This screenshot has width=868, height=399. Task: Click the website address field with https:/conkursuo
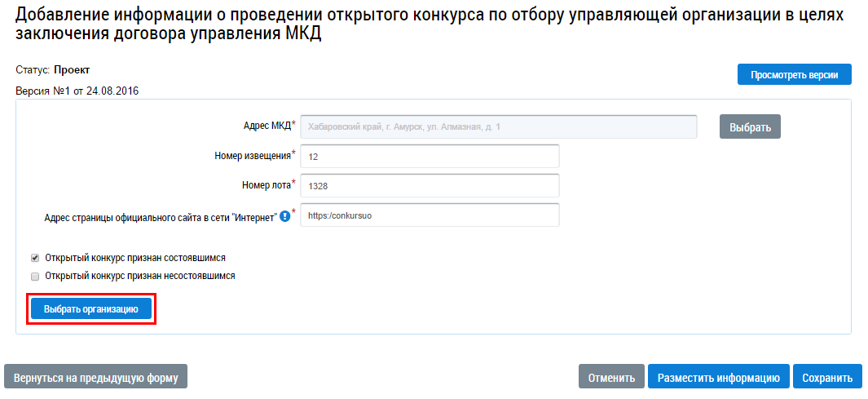coord(430,215)
